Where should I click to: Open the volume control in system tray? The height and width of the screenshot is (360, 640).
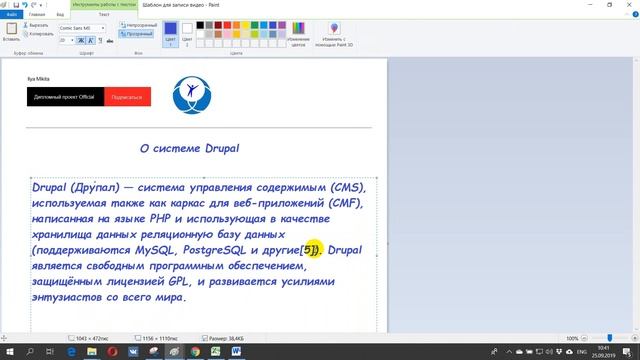[549, 351]
